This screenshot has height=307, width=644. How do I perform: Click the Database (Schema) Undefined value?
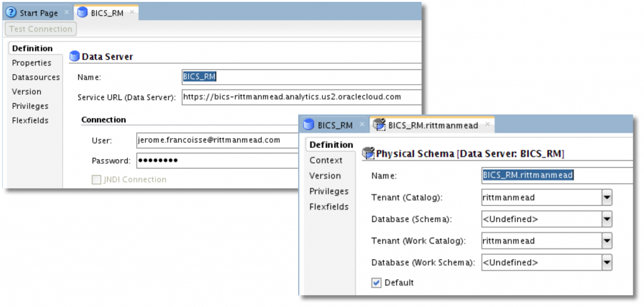coord(511,220)
